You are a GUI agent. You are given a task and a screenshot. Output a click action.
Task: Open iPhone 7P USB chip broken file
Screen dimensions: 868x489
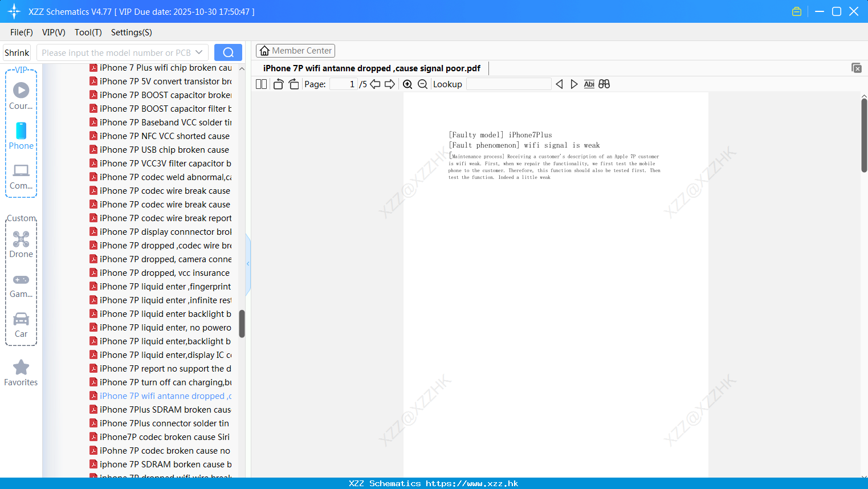click(x=160, y=150)
